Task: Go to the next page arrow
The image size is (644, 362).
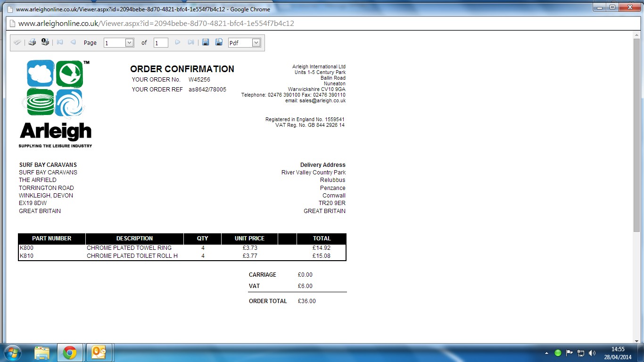Action: coord(178,42)
